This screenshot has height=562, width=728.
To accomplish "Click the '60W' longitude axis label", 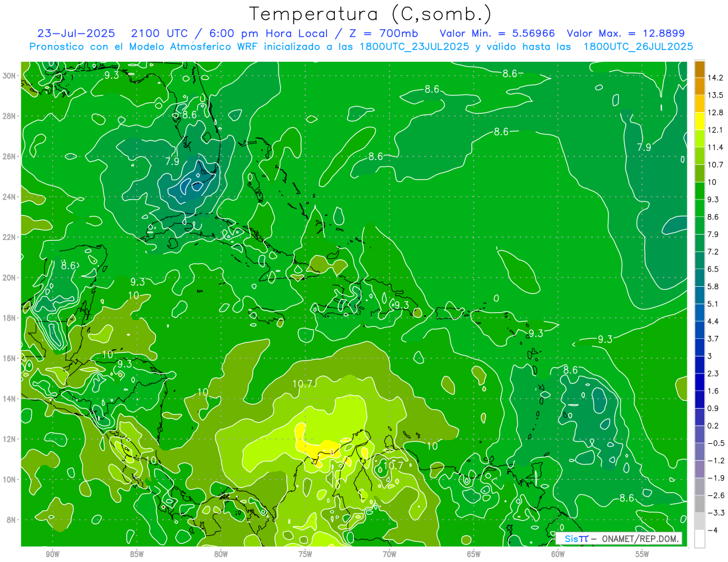I will (x=558, y=554).
